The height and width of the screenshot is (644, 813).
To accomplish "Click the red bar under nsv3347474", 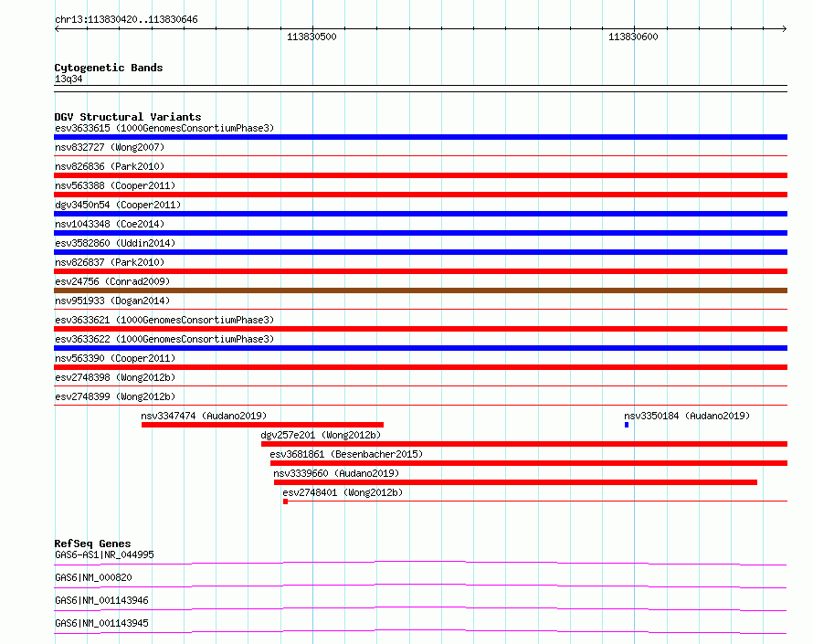I will 262,425.
